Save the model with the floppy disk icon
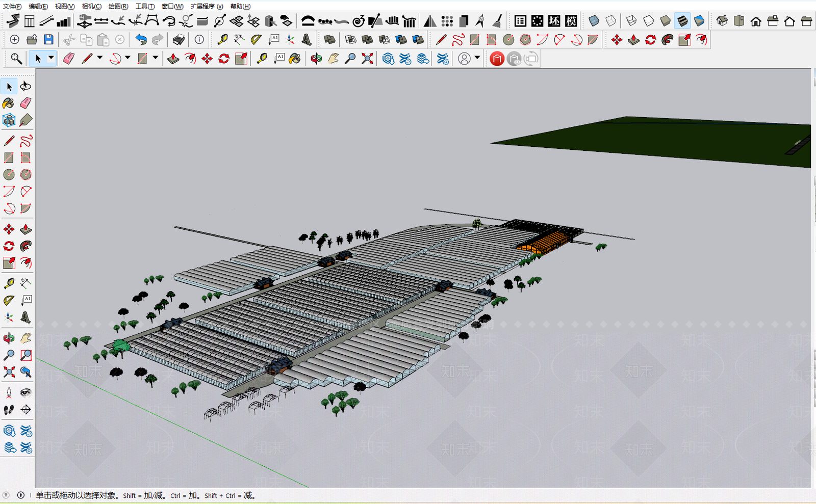 tap(48, 40)
